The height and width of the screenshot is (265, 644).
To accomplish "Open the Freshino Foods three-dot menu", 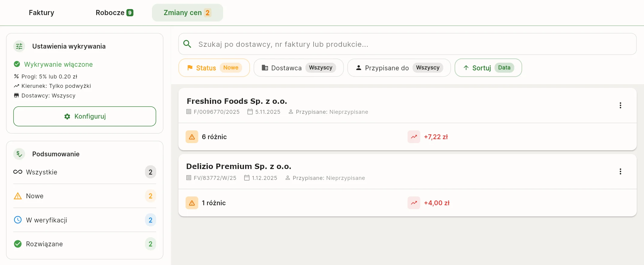I will pyautogui.click(x=620, y=105).
